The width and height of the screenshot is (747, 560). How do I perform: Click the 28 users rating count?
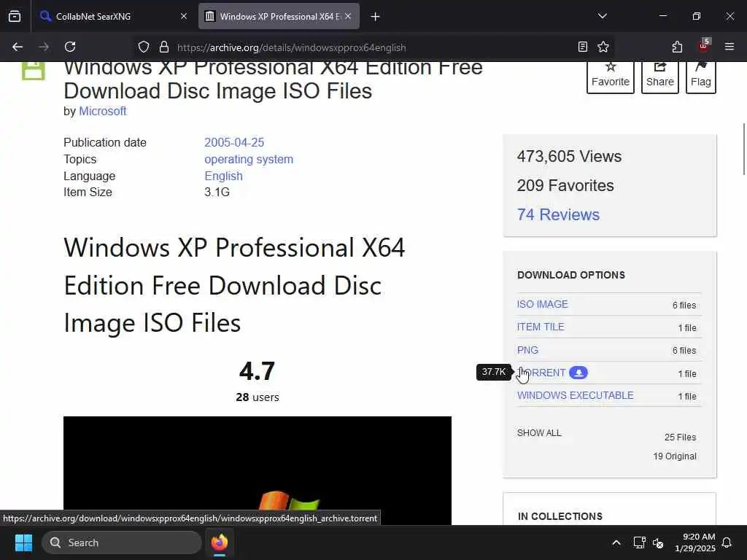[258, 397]
